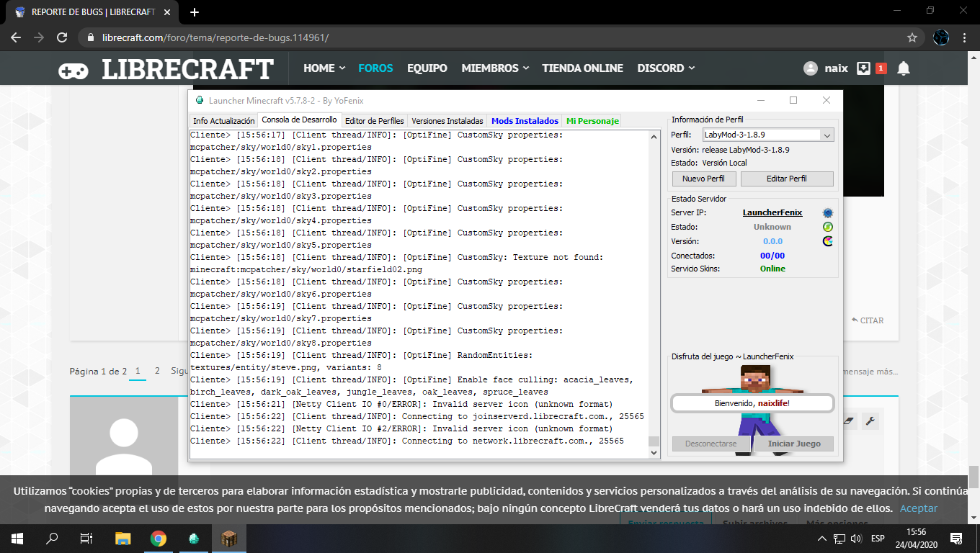Accept cookies with the Aceptar link
Viewport: 980px width, 553px height.
tap(919, 508)
